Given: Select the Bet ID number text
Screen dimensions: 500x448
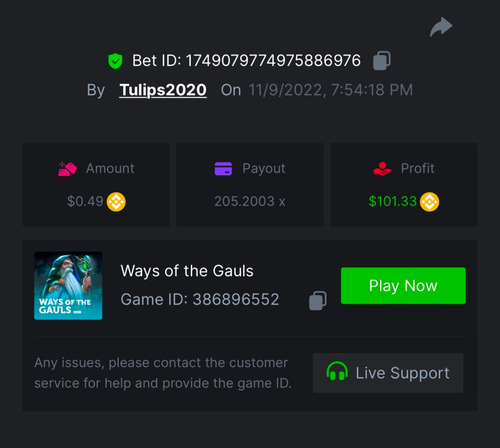Looking at the screenshot, I should tap(273, 61).
